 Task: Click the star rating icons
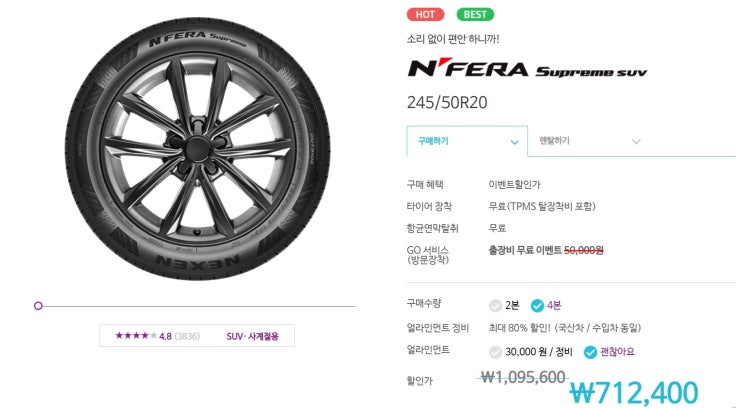pos(135,336)
